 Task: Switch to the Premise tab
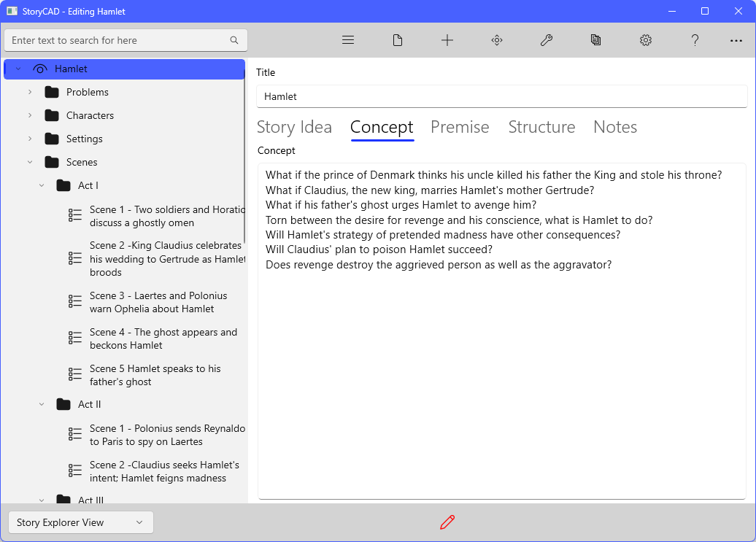tap(460, 127)
